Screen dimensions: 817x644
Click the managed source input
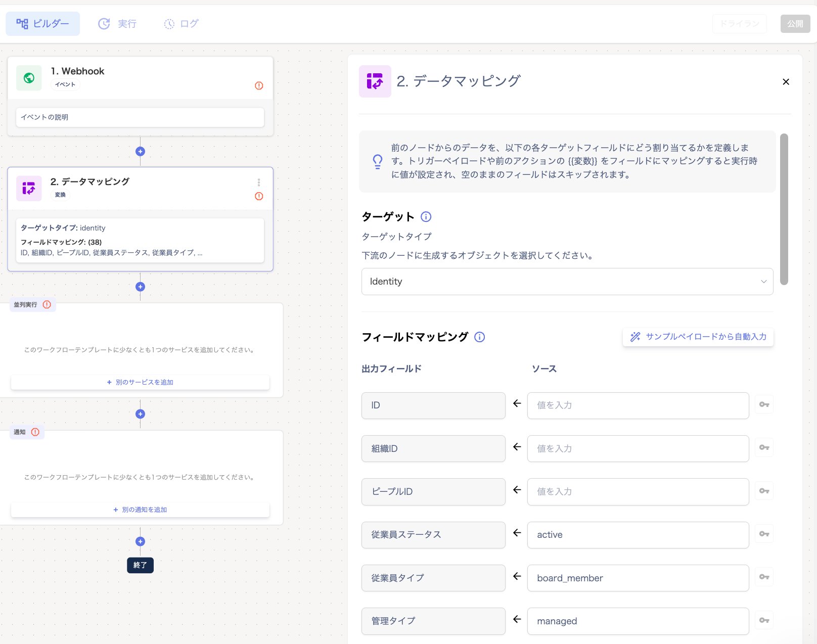[x=638, y=621]
